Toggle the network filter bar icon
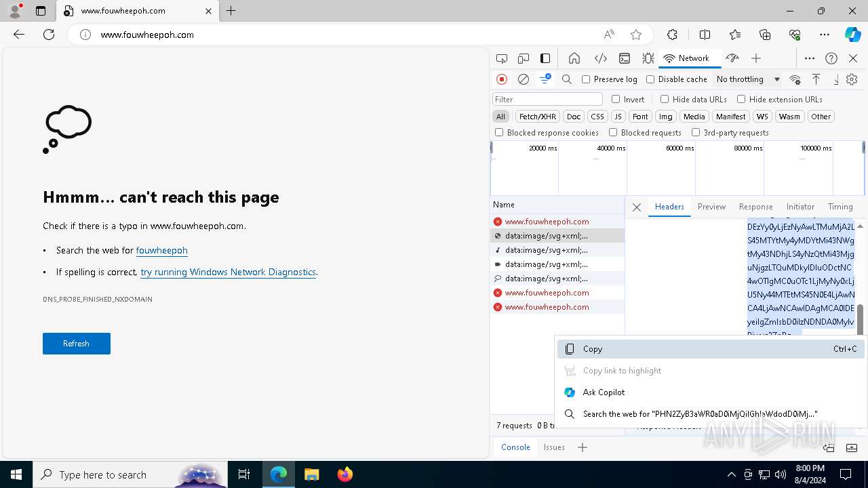 tap(545, 79)
